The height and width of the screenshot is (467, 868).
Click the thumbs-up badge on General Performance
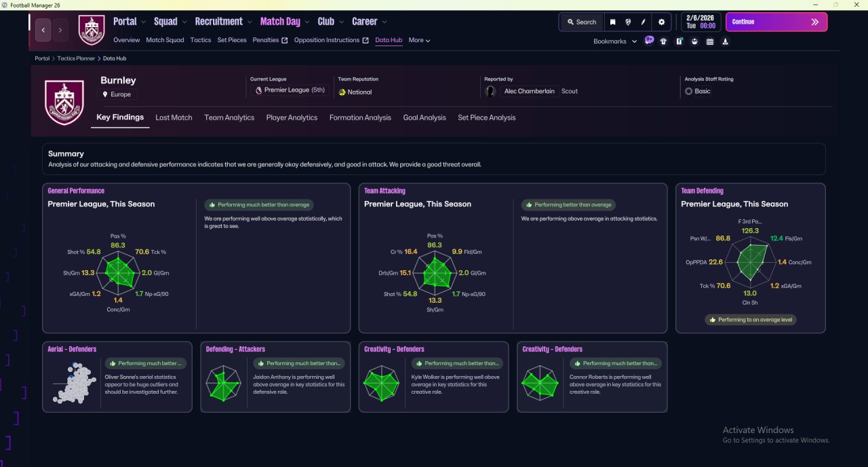pos(259,204)
